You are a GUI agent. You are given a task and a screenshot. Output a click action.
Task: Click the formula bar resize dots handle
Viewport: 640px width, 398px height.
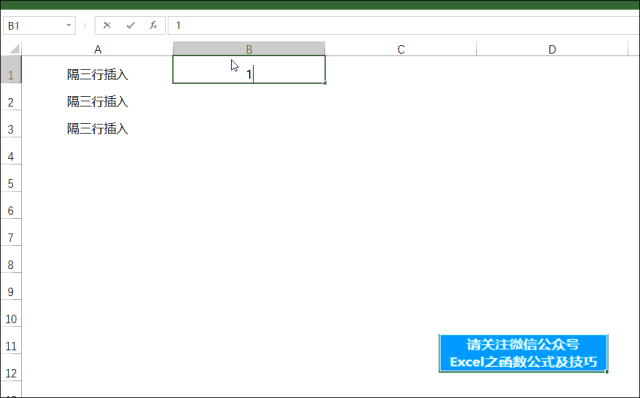tap(85, 25)
